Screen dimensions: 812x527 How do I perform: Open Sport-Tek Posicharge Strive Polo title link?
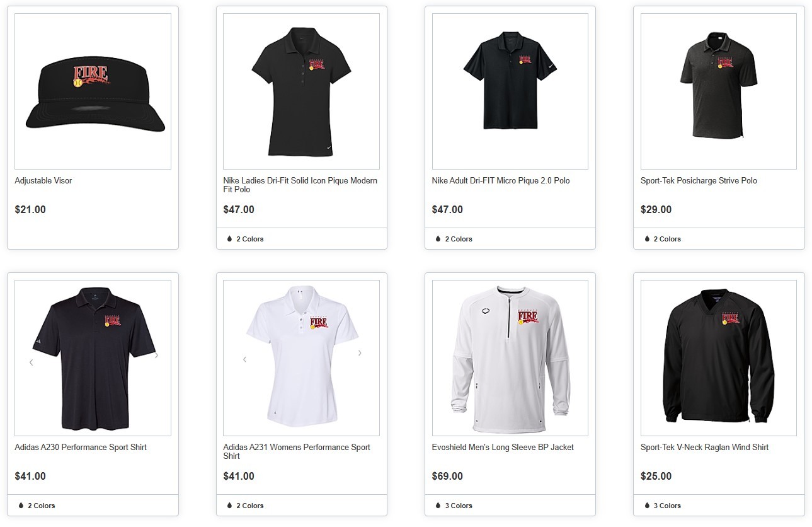(x=699, y=181)
